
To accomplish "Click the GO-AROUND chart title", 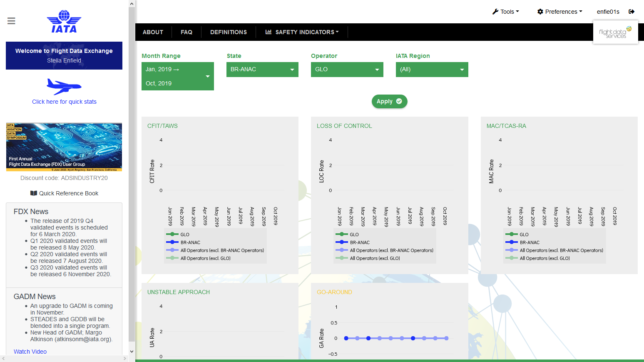I will click(334, 292).
